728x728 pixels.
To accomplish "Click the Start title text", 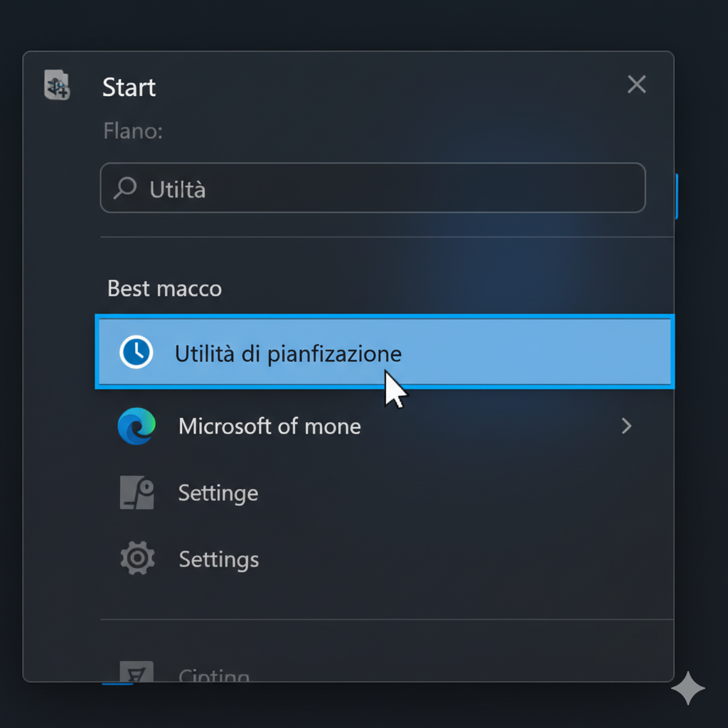I will coord(129,87).
